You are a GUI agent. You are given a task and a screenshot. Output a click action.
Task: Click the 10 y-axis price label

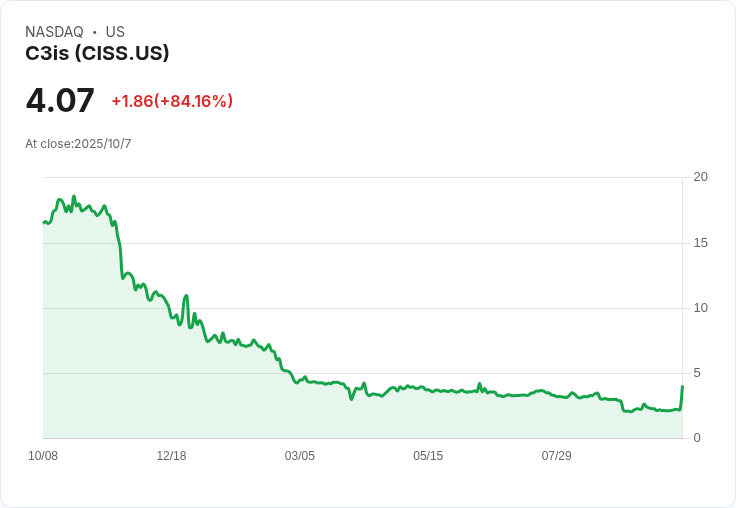click(700, 308)
